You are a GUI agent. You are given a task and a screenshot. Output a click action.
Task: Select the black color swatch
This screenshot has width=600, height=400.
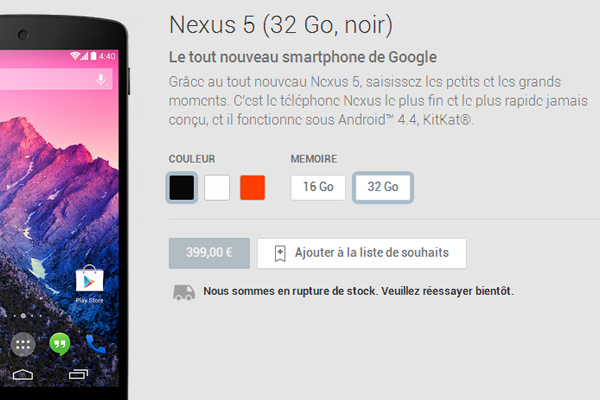182,188
